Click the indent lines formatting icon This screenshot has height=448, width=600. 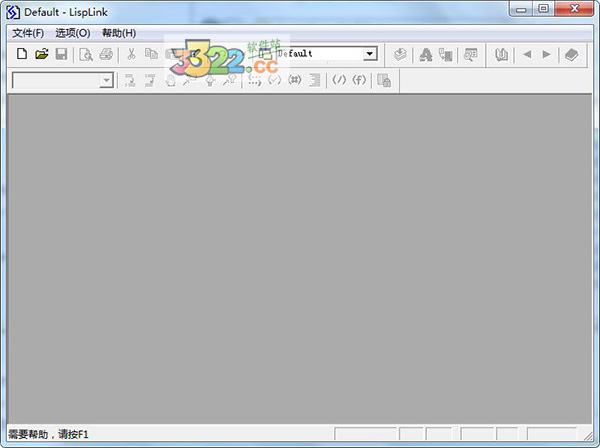tap(315, 80)
